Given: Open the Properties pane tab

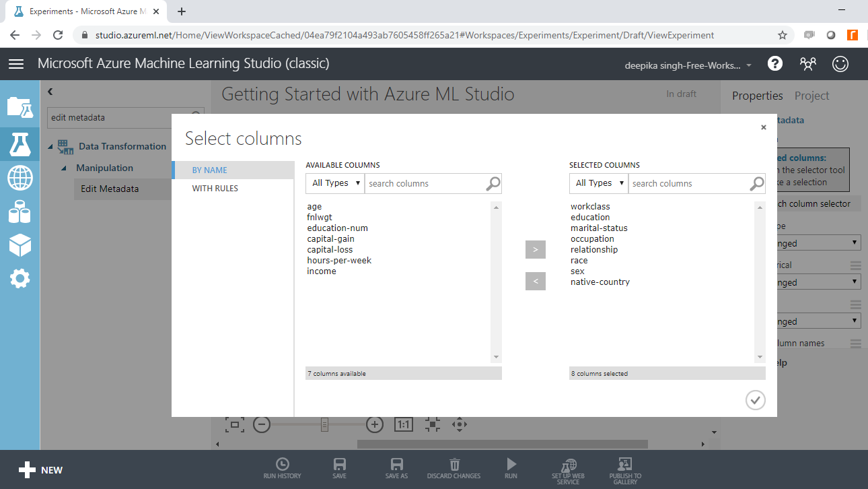Looking at the screenshot, I should pyautogui.click(x=758, y=96).
